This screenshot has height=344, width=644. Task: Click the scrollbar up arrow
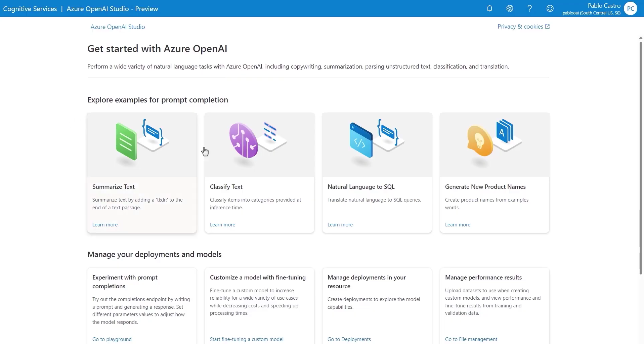point(641,38)
